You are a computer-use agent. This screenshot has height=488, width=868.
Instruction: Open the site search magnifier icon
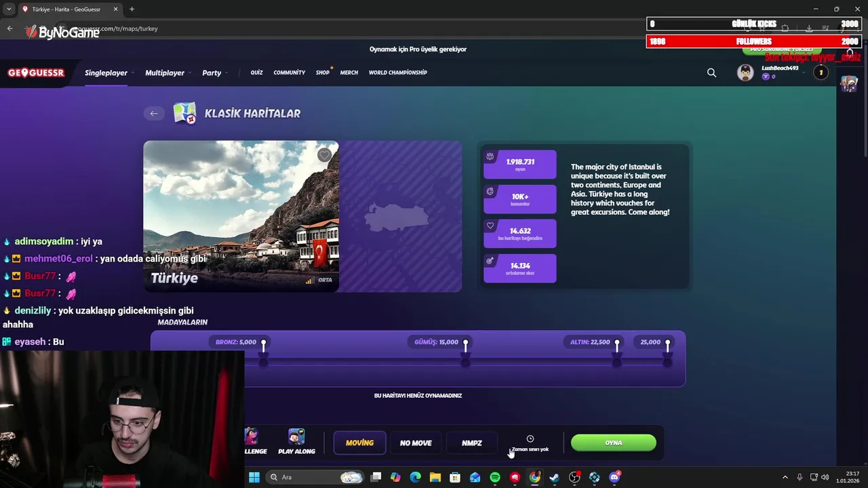711,73
